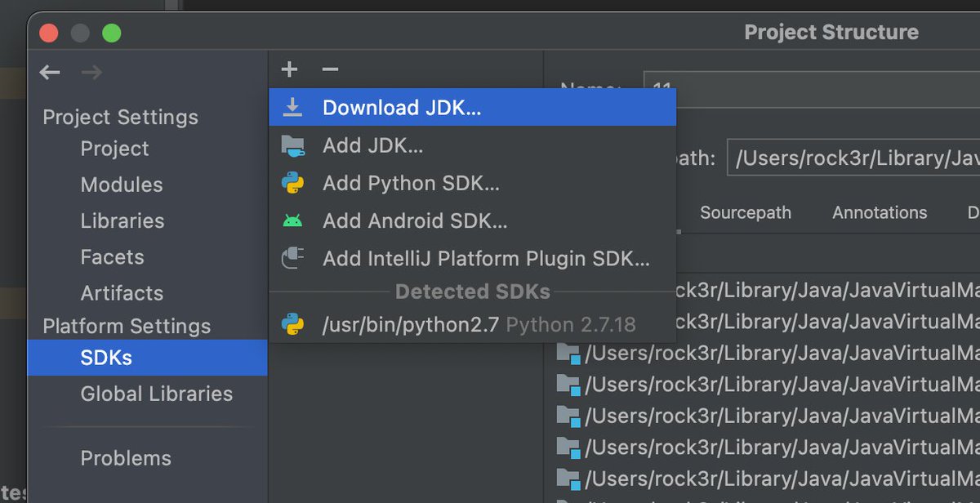Screen dimensions: 980x503
Task: Open the Libraries settings page
Action: (122, 220)
